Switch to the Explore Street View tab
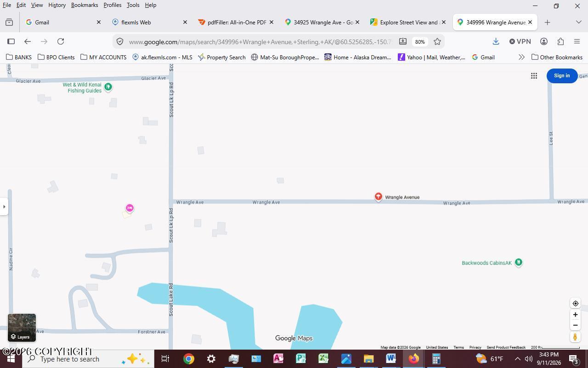 [408, 22]
